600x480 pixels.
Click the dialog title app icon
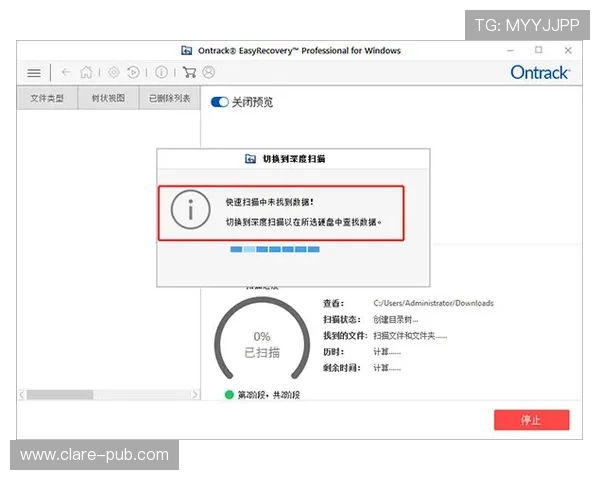tap(250, 158)
